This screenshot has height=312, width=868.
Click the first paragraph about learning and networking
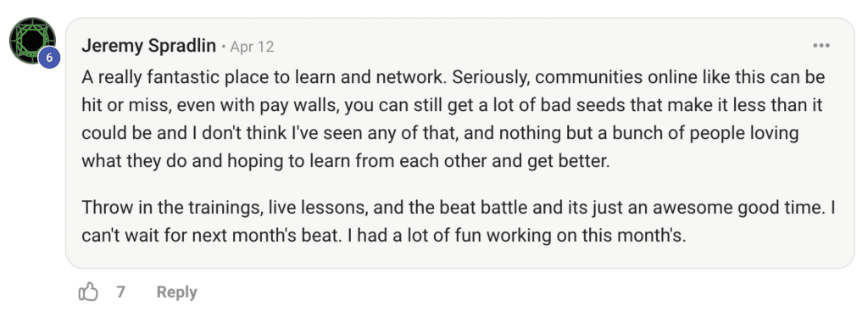453,119
